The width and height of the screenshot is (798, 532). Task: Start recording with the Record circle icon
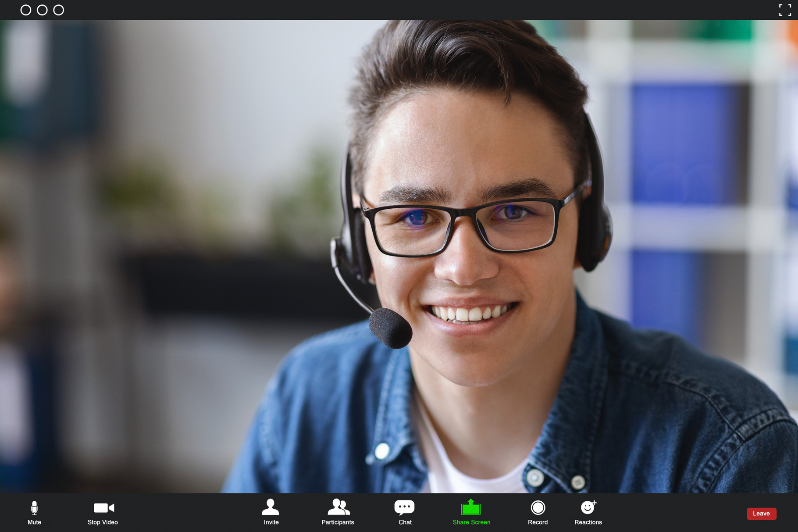538,507
